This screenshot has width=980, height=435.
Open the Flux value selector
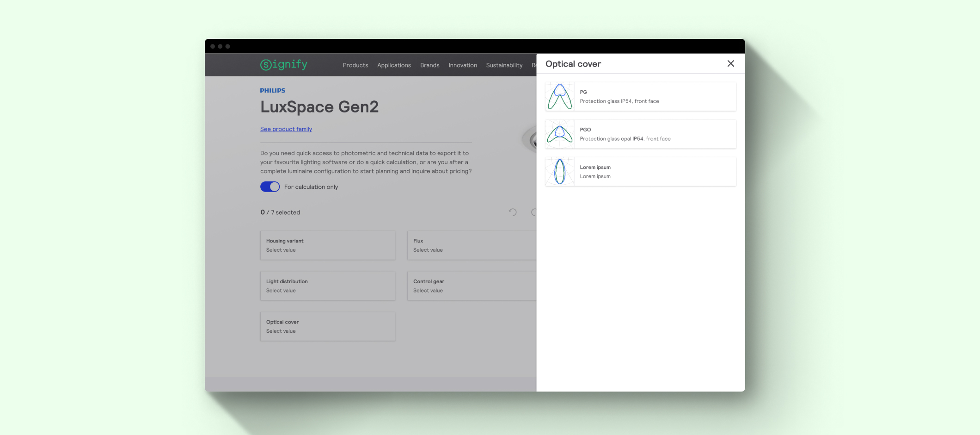tap(471, 245)
